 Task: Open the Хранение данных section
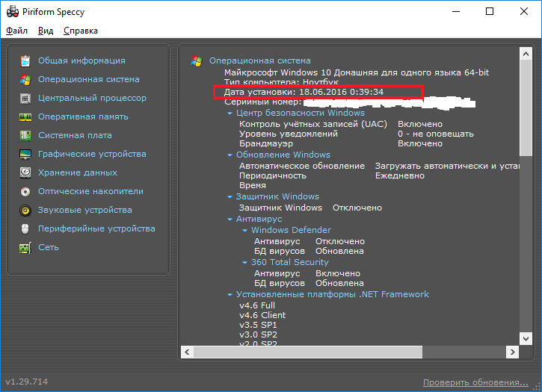click(x=78, y=172)
